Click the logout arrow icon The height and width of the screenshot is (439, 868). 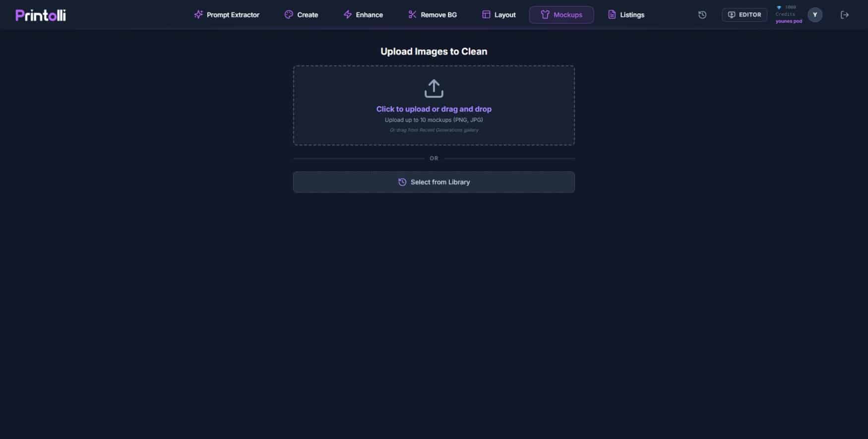click(x=845, y=15)
